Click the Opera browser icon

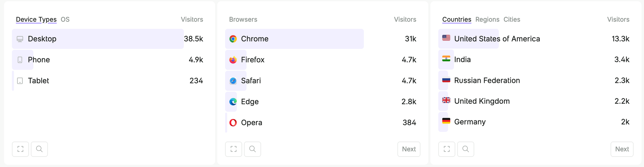[233, 123]
